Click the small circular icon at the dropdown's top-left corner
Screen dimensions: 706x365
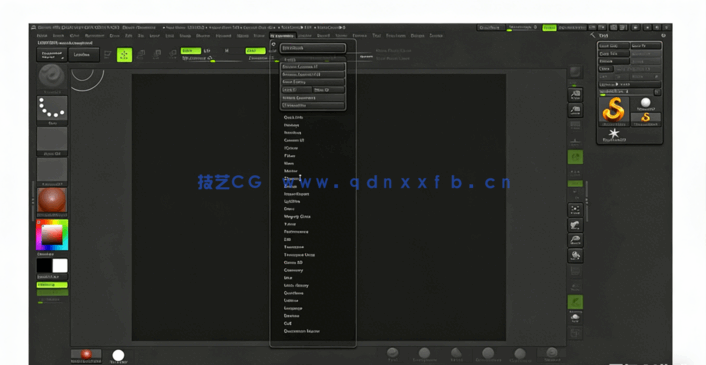pyautogui.click(x=273, y=44)
